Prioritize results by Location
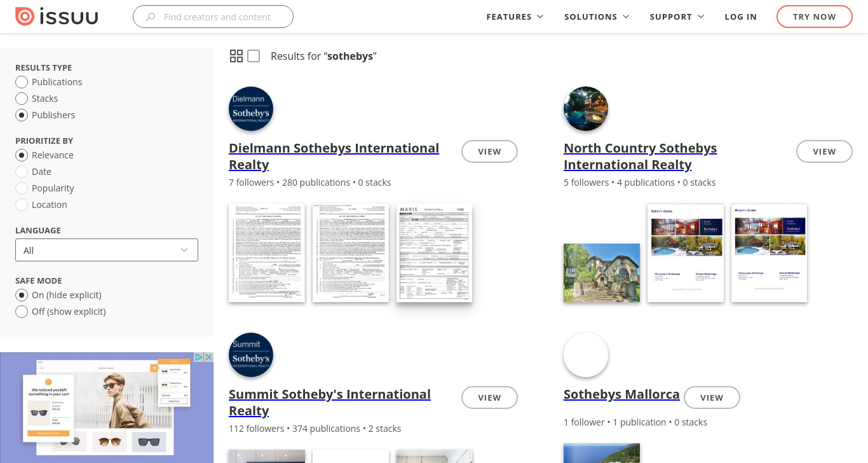This screenshot has height=463, width=868. pyautogui.click(x=22, y=205)
